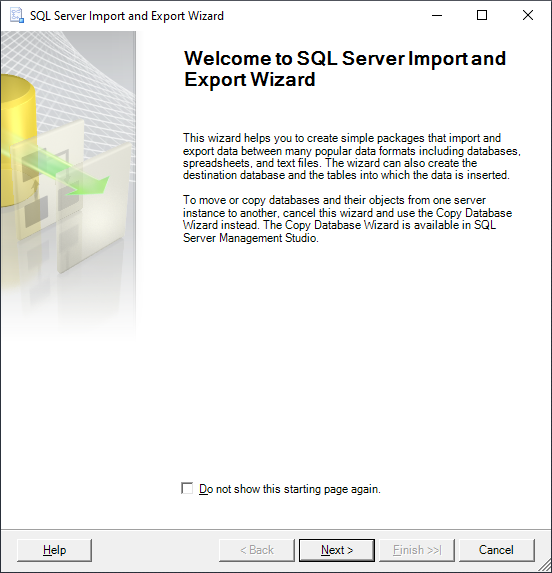Close the wizard using the X button
This screenshot has width=552, height=573.
point(528,15)
